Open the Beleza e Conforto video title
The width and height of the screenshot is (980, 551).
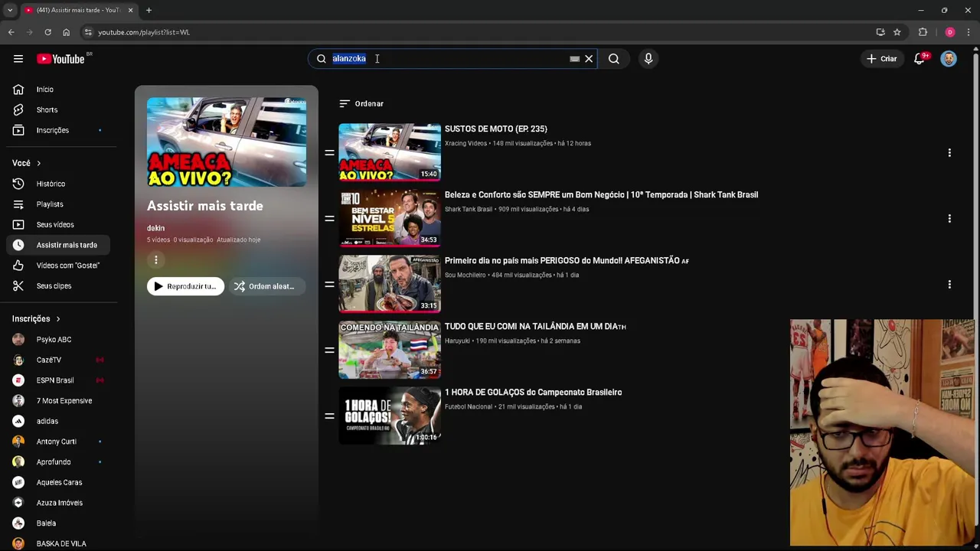pyautogui.click(x=602, y=195)
